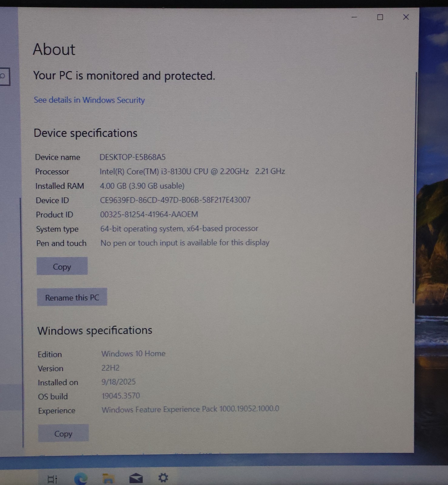Click the Device ID label

click(x=52, y=201)
